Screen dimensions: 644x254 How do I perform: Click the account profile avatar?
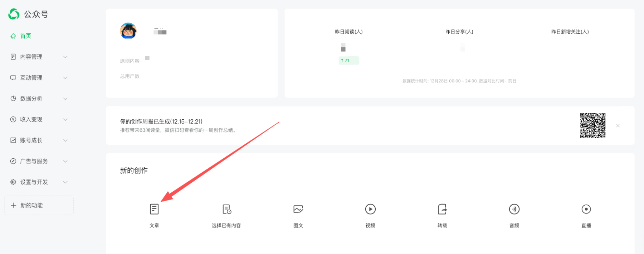(128, 31)
